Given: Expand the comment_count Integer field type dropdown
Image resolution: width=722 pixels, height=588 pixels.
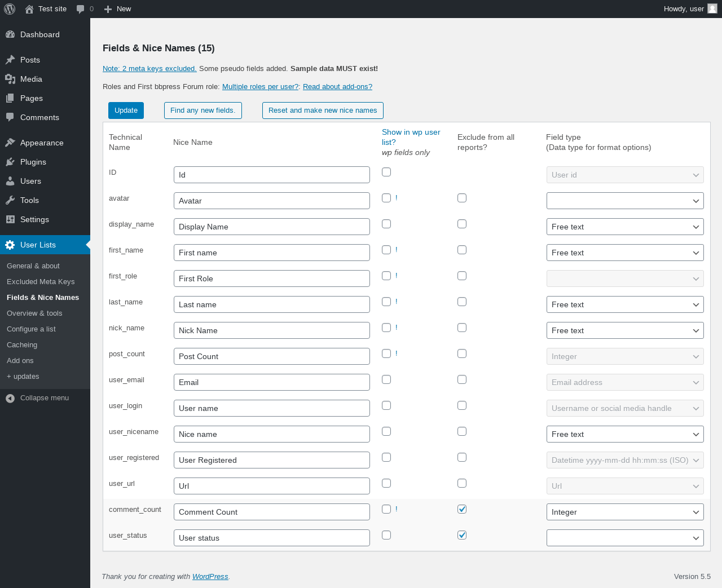Looking at the screenshot, I should click(624, 512).
